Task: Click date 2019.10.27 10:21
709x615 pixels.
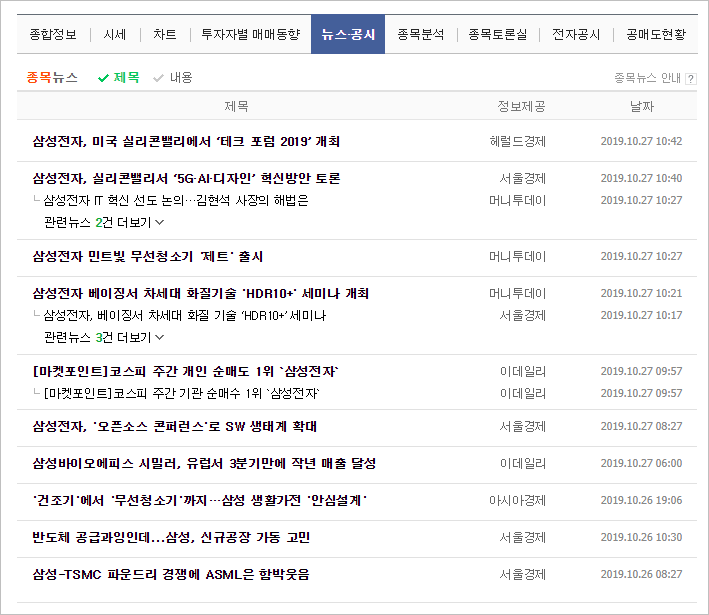Action: (641, 293)
